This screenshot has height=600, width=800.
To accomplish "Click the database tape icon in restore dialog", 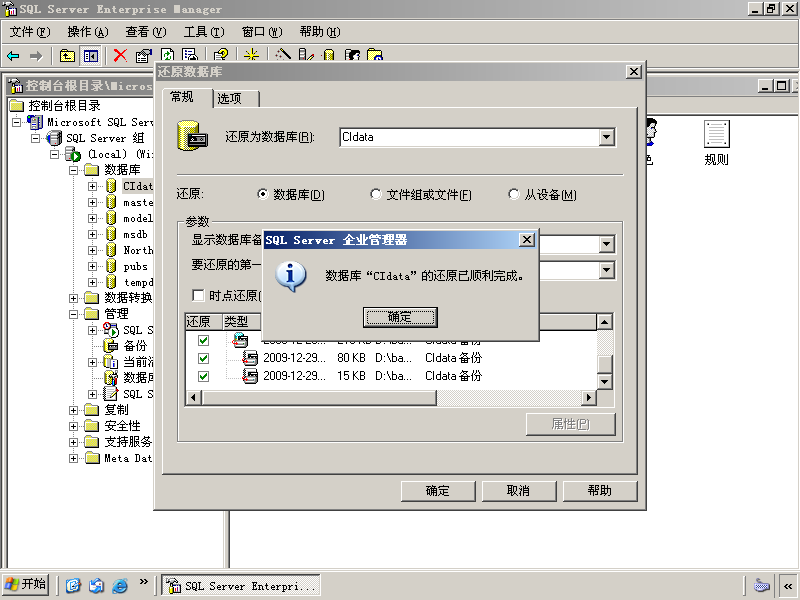I will 192,136.
